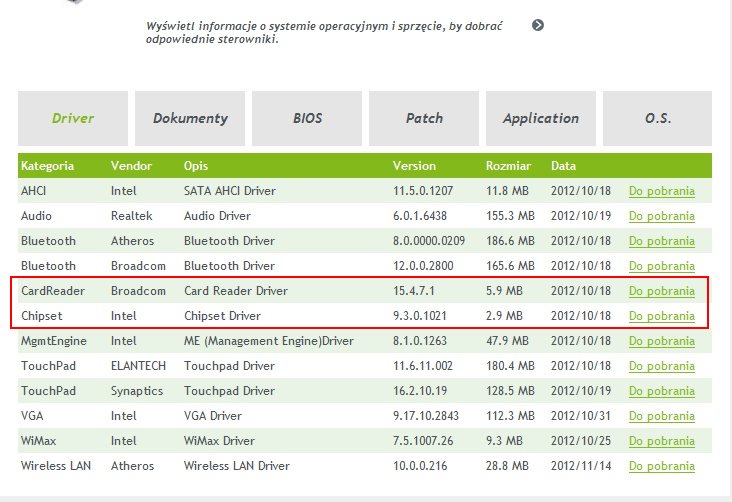Download the Synaptics Touchpad Driver
This screenshot has width=732, height=502.
(662, 391)
